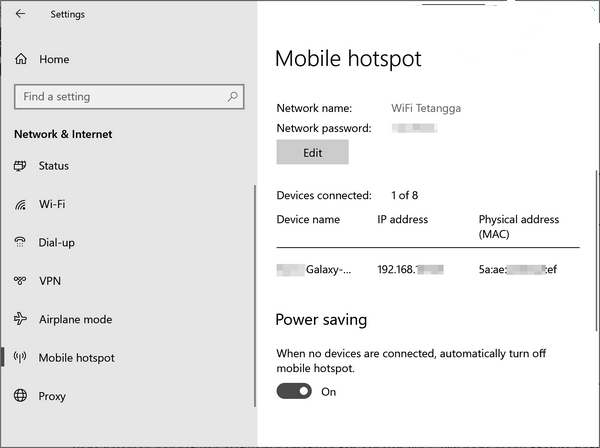Select the Dial-up phone icon
The width and height of the screenshot is (600, 448).
click(20, 242)
